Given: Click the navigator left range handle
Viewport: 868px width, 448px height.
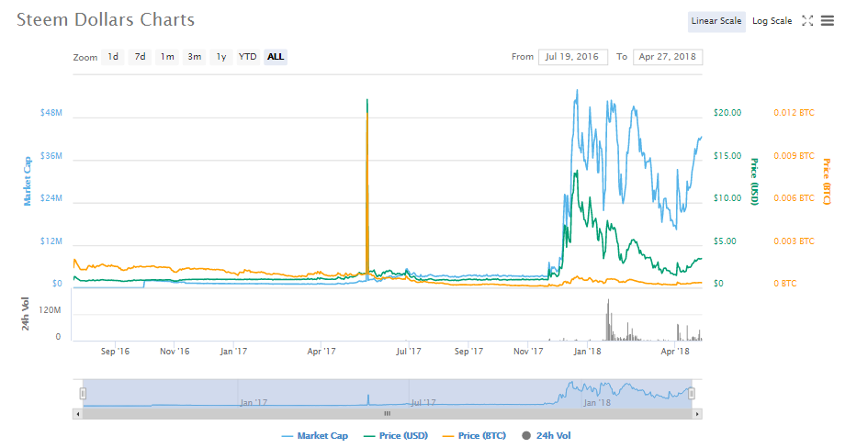Looking at the screenshot, I should (83, 394).
